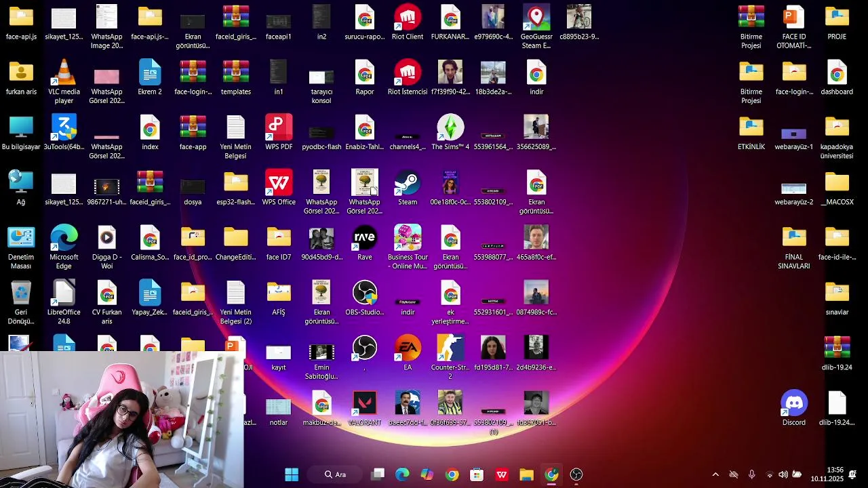Screen dimensions: 868x488
Task: Show hidden system tray icons
Action: [715, 474]
